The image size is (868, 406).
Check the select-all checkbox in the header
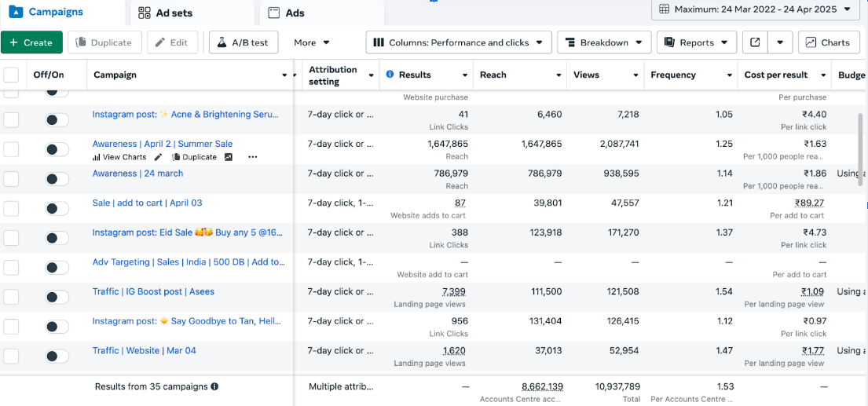[11, 75]
